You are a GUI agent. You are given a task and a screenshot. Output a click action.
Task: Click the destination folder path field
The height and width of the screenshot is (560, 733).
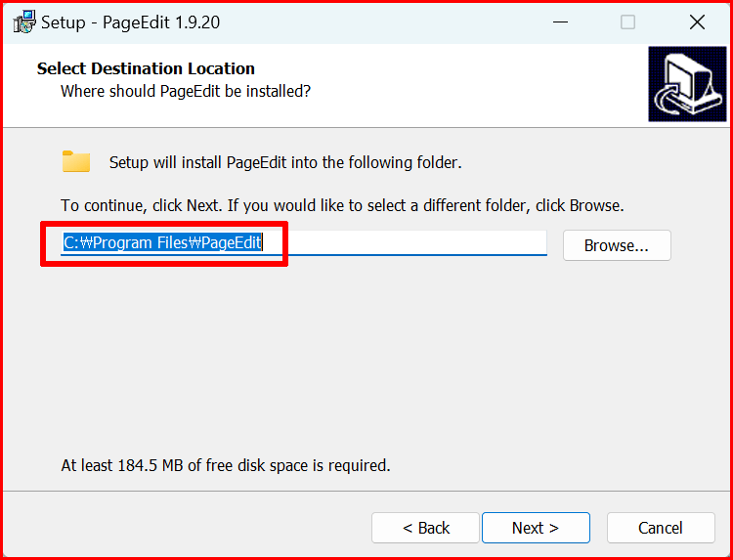click(304, 243)
